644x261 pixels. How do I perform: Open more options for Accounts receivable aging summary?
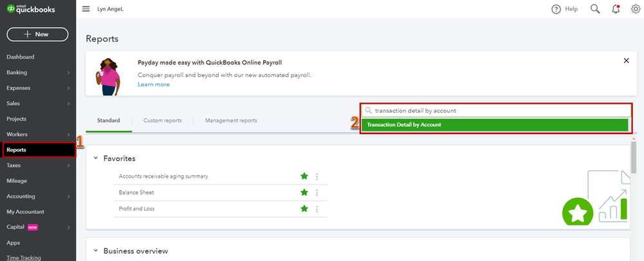[317, 177]
